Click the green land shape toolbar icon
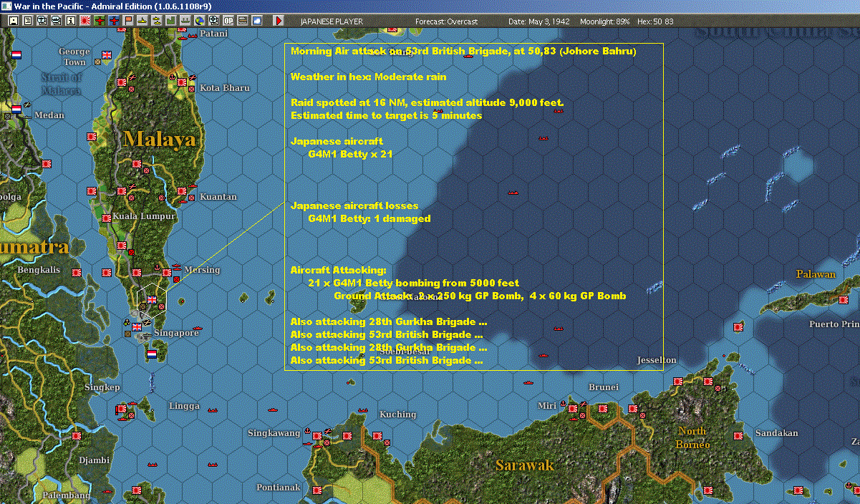This screenshot has height=504, width=860. click(x=171, y=21)
